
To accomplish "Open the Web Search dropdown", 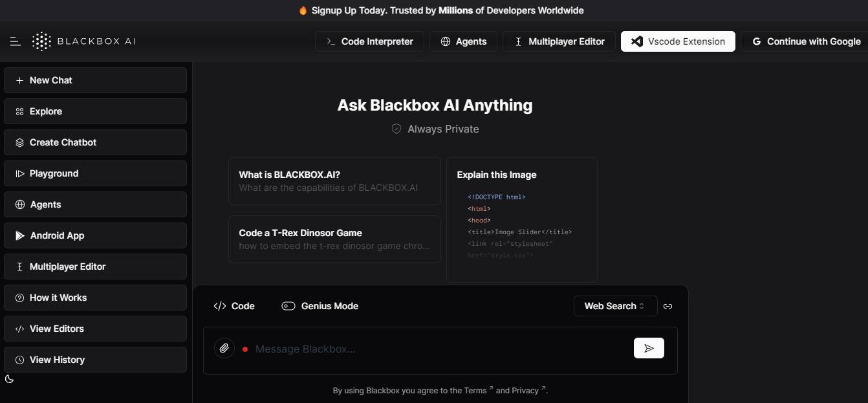I will coord(615,305).
